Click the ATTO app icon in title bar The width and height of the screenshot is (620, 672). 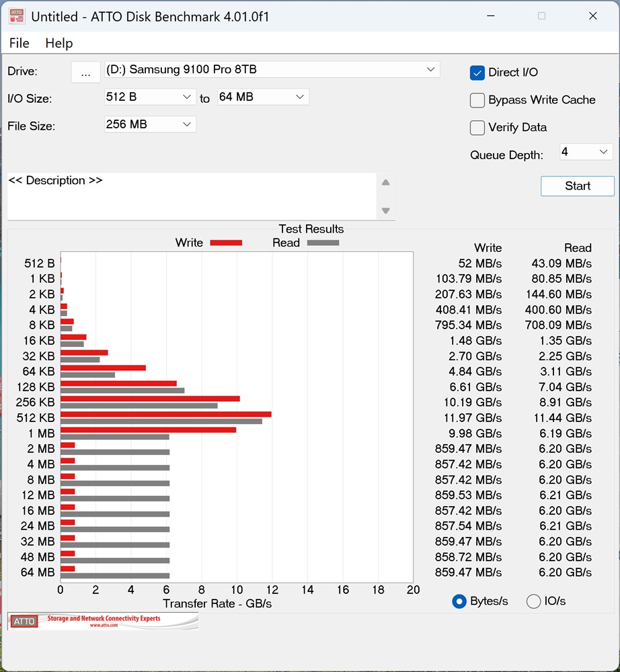point(17,16)
